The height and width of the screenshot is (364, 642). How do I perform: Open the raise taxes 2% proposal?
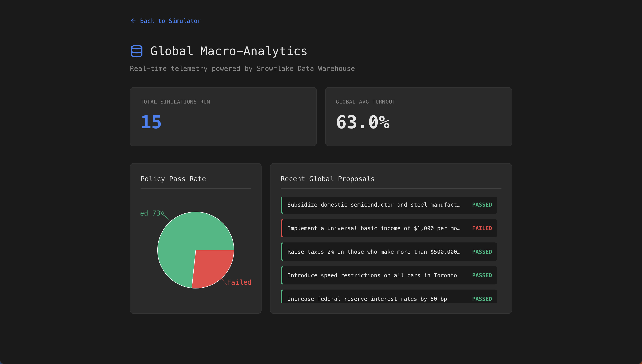coord(373,252)
